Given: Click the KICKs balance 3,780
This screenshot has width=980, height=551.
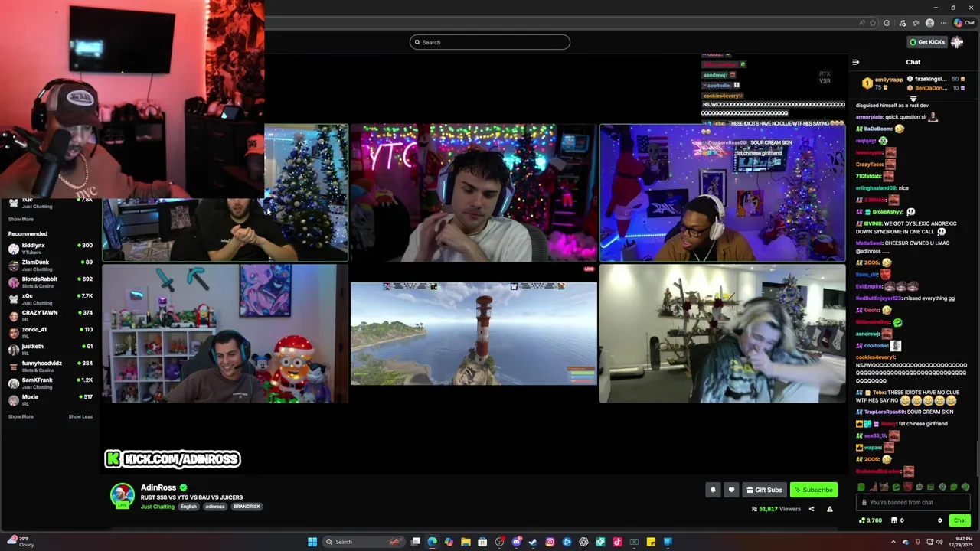Looking at the screenshot, I should click(x=871, y=520).
